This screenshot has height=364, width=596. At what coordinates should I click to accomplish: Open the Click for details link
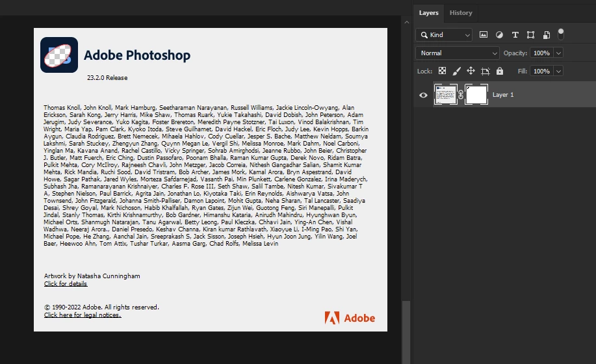(66, 284)
